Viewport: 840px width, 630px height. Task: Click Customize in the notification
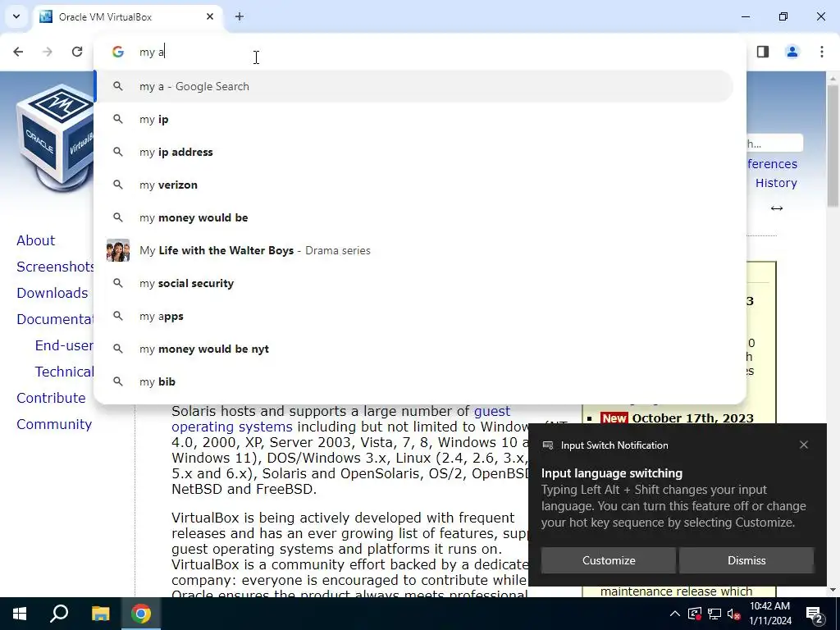(609, 560)
